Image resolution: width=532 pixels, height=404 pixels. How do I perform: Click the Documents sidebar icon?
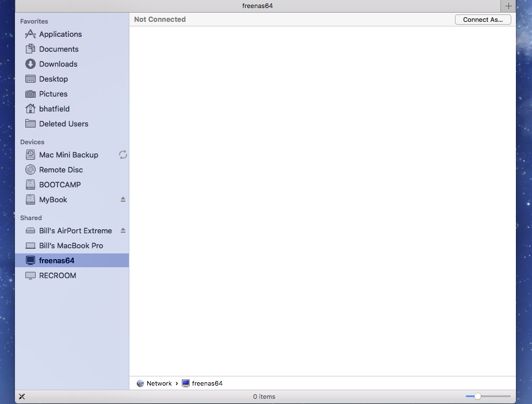coord(30,49)
